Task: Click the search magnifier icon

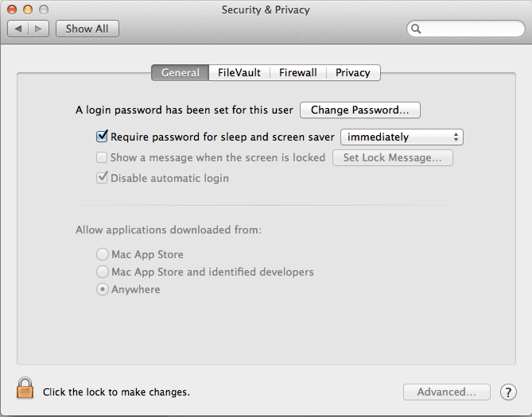Action: (416, 29)
